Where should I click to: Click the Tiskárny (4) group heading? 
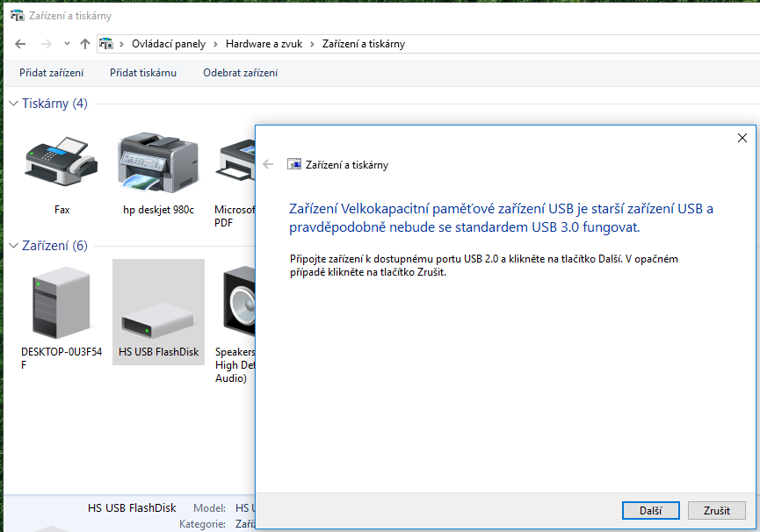(54, 103)
